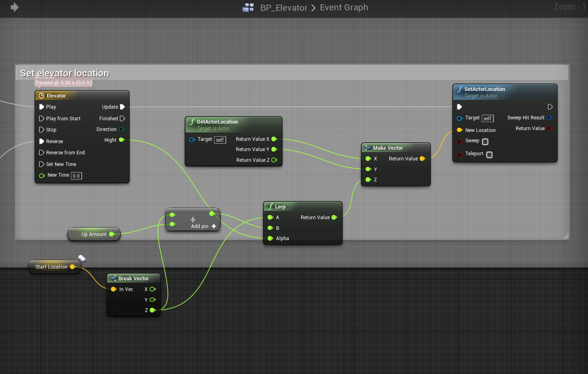Click the Make Vector Return Value pin
This screenshot has height=374, width=588.
[422, 159]
